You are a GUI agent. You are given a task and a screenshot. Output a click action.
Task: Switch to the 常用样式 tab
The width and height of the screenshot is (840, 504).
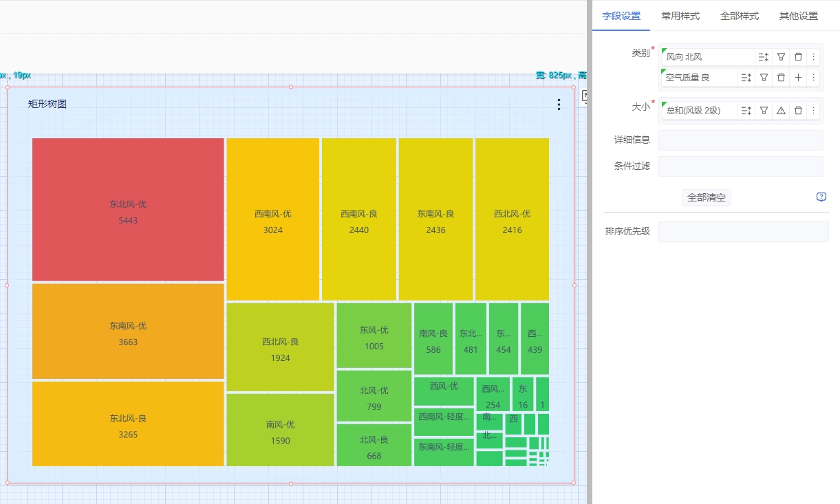click(680, 16)
